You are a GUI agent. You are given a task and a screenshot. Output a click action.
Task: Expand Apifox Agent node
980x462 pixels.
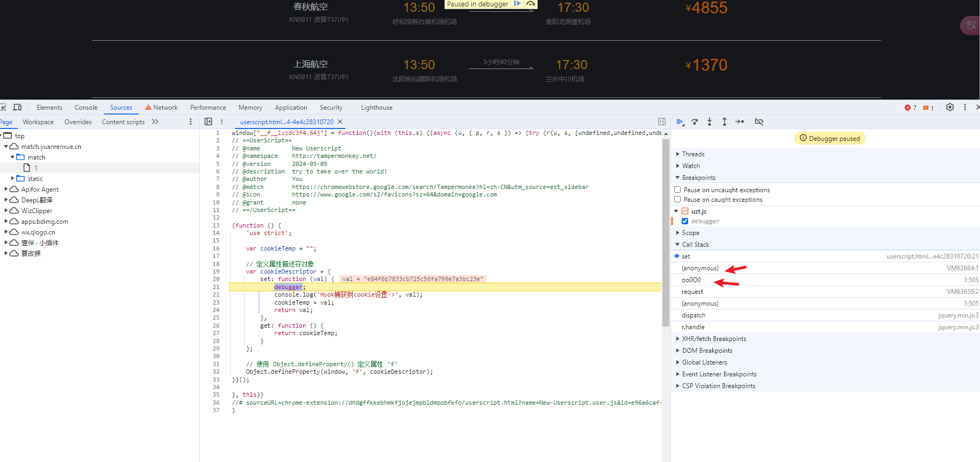pos(6,189)
